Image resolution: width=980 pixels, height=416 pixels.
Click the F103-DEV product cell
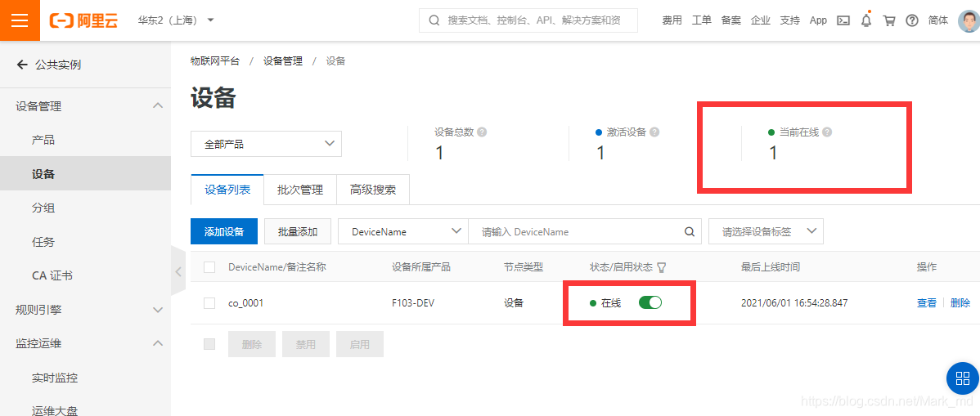coord(413,303)
